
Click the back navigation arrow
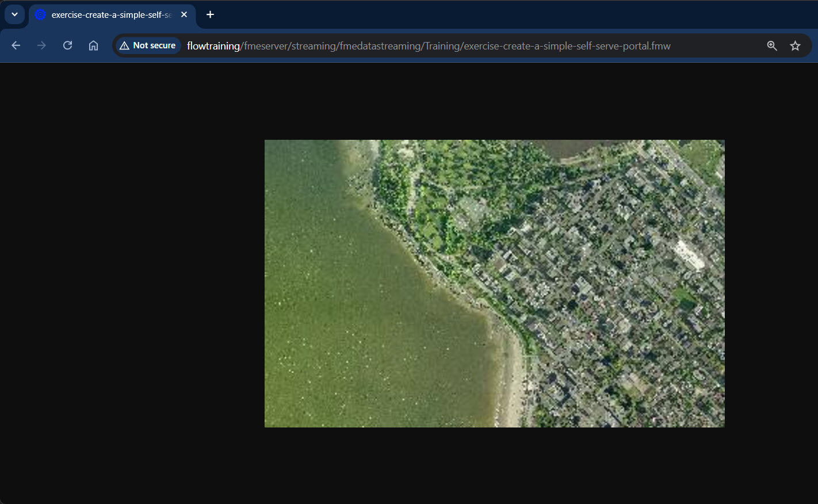tap(16, 45)
